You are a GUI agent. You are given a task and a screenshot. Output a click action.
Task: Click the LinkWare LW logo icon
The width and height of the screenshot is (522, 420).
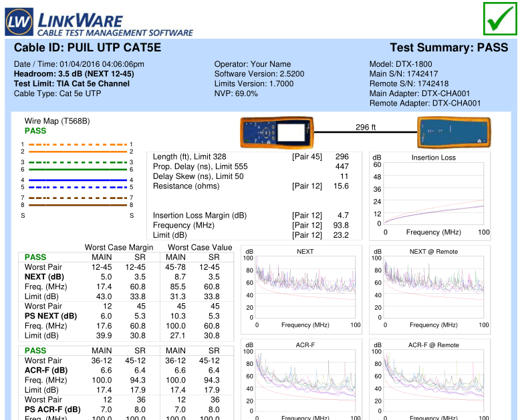tap(19, 22)
